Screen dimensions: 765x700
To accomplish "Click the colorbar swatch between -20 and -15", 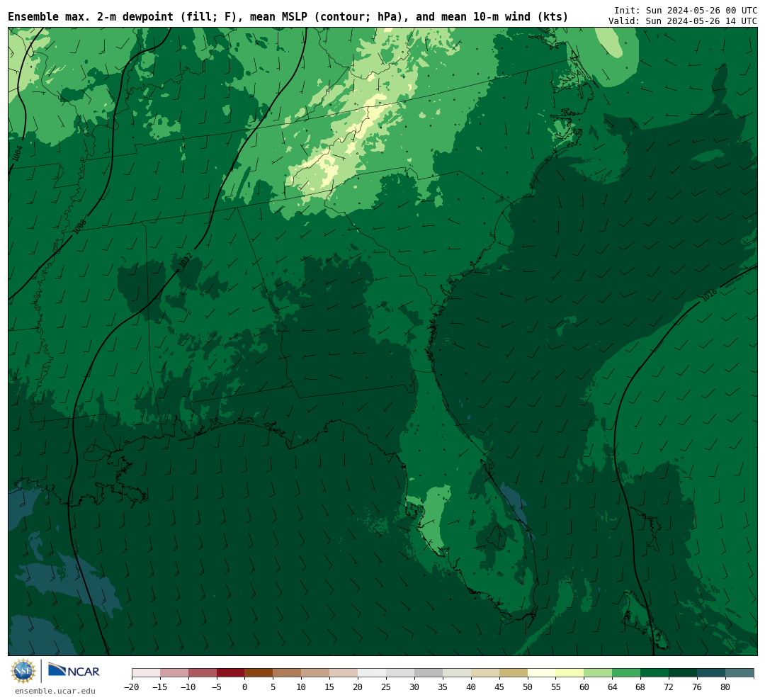I will (x=146, y=672).
